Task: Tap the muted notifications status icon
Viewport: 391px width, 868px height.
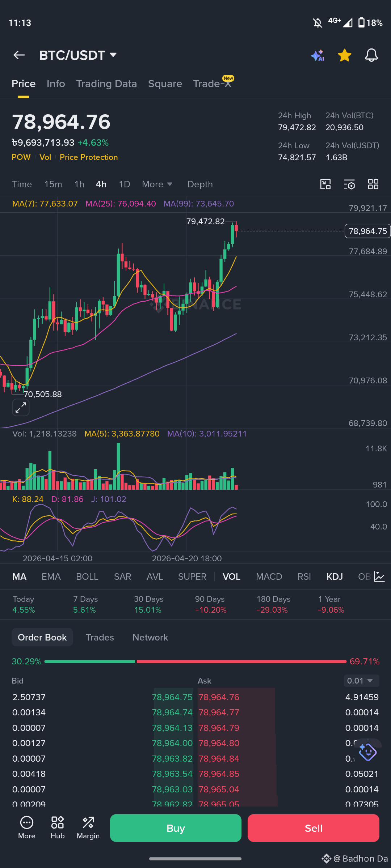Action: [x=318, y=23]
